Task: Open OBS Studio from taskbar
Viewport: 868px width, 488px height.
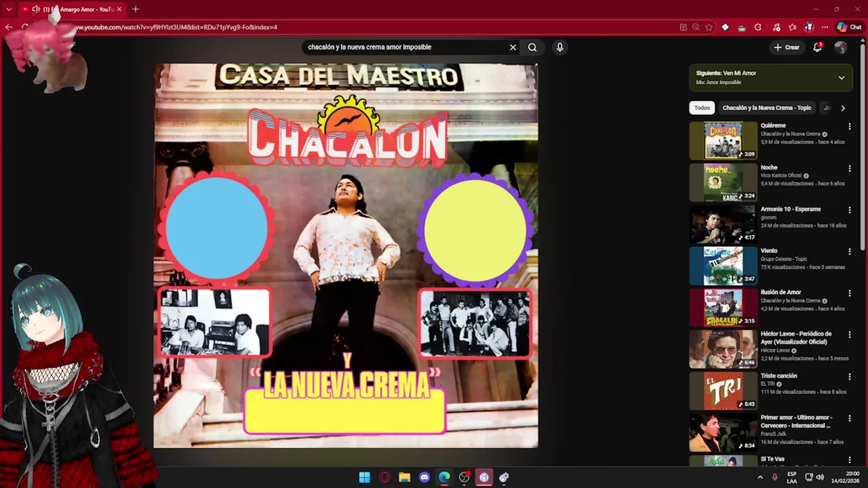Action: [x=464, y=477]
